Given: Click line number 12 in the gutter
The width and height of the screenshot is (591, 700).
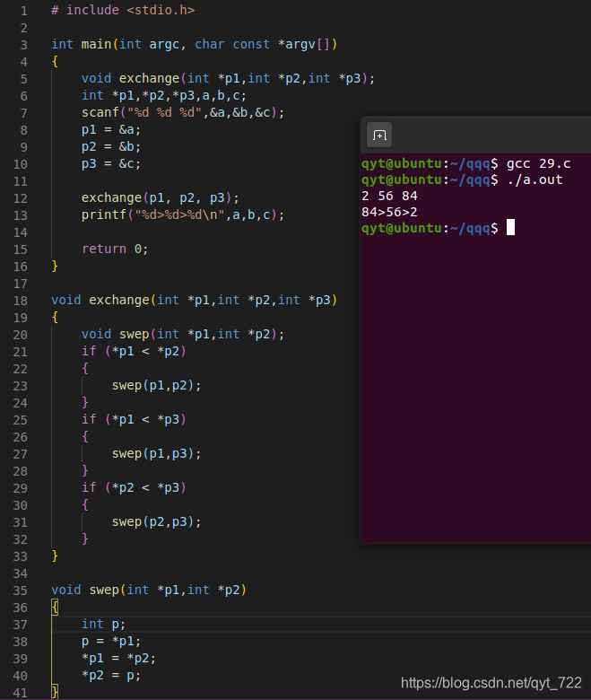Looking at the screenshot, I should pyautogui.click(x=20, y=198).
